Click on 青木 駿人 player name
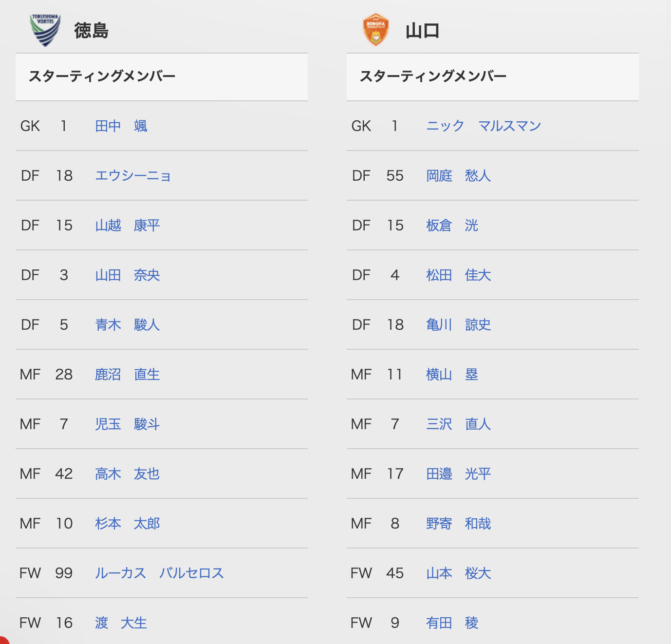671x644 pixels. coord(128,325)
